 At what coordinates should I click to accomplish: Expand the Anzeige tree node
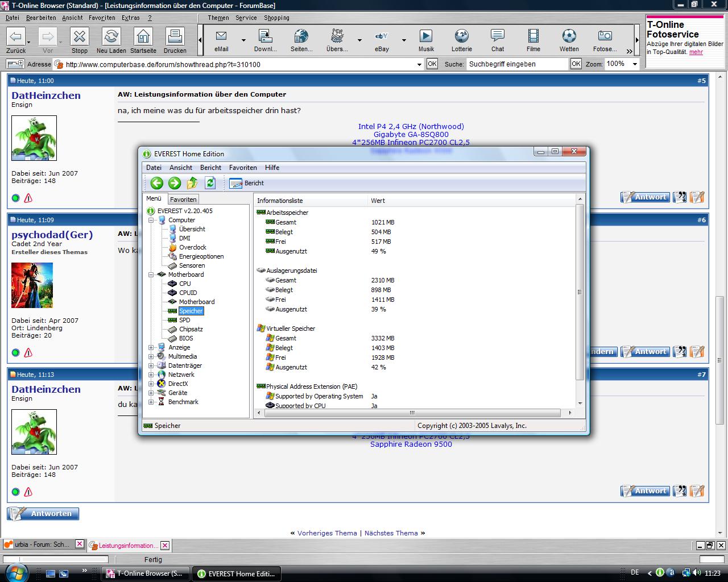point(151,347)
